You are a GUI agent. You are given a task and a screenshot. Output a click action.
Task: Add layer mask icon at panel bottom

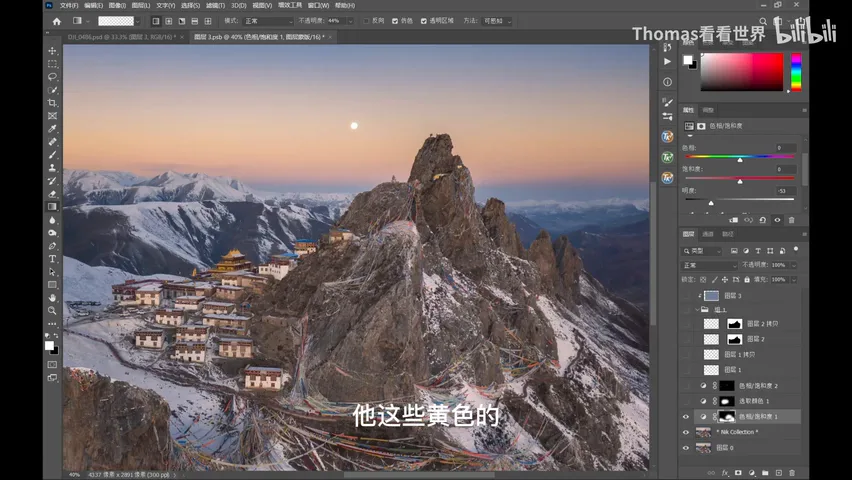click(738, 473)
